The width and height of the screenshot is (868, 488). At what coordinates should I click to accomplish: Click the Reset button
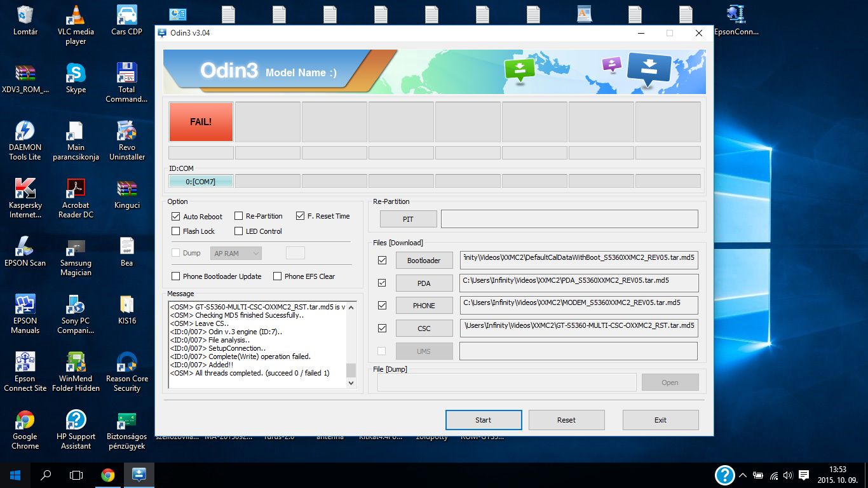[566, 420]
